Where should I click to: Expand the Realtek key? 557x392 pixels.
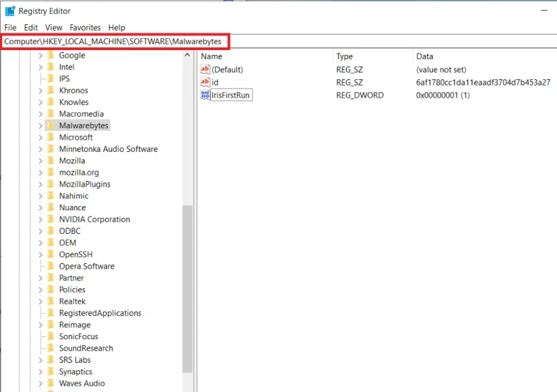(40, 301)
